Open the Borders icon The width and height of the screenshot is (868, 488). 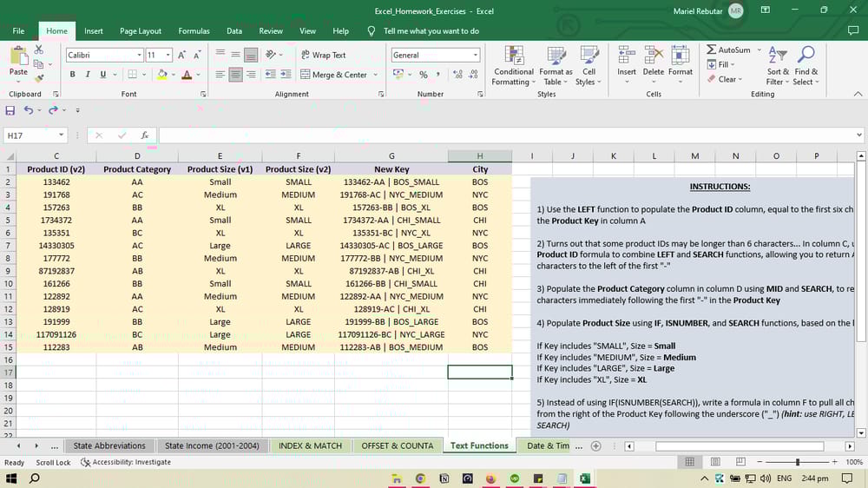click(x=132, y=74)
